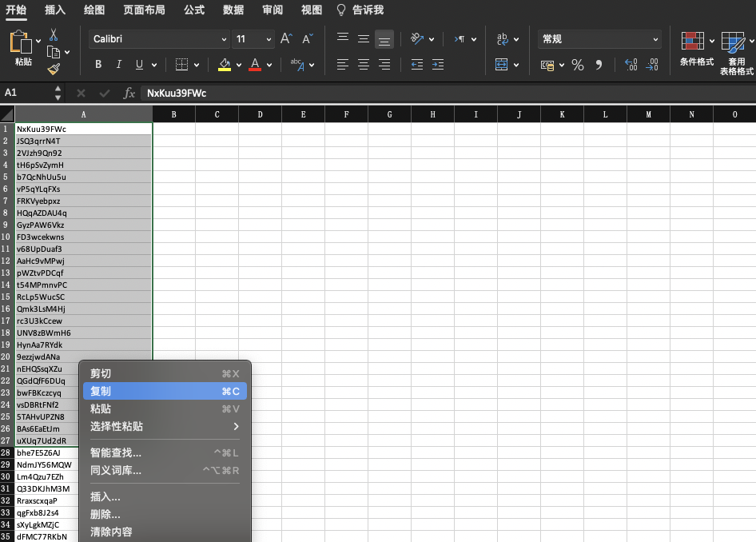This screenshot has width=756, height=542.
Task: Click 清除内容 in the context menu
Action: tap(111, 532)
